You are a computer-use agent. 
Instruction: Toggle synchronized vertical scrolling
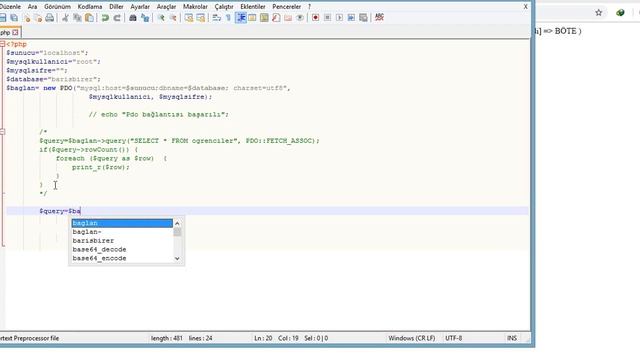click(x=189, y=18)
